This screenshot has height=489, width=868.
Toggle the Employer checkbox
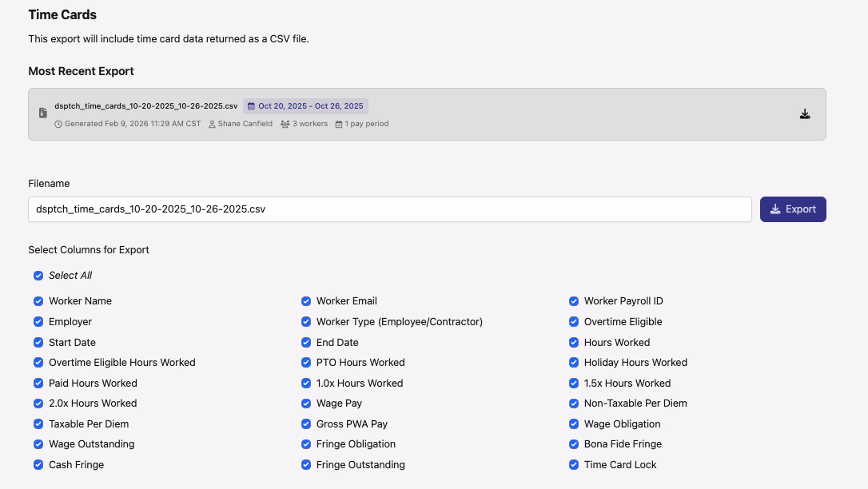click(38, 321)
